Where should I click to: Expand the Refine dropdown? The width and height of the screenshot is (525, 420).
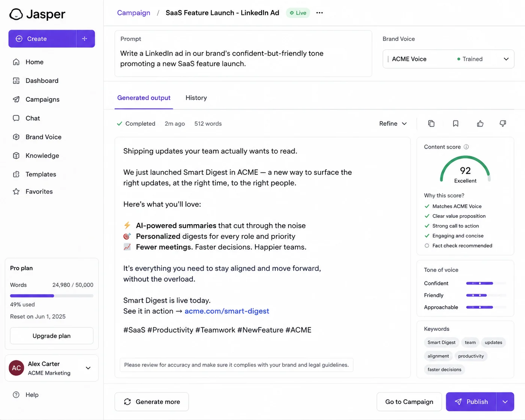pyautogui.click(x=393, y=124)
